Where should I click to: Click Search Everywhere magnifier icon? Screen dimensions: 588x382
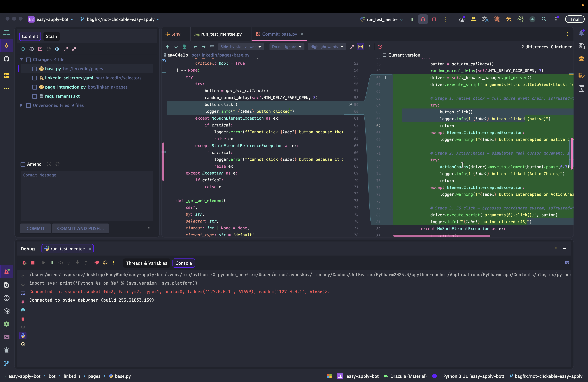(544, 19)
